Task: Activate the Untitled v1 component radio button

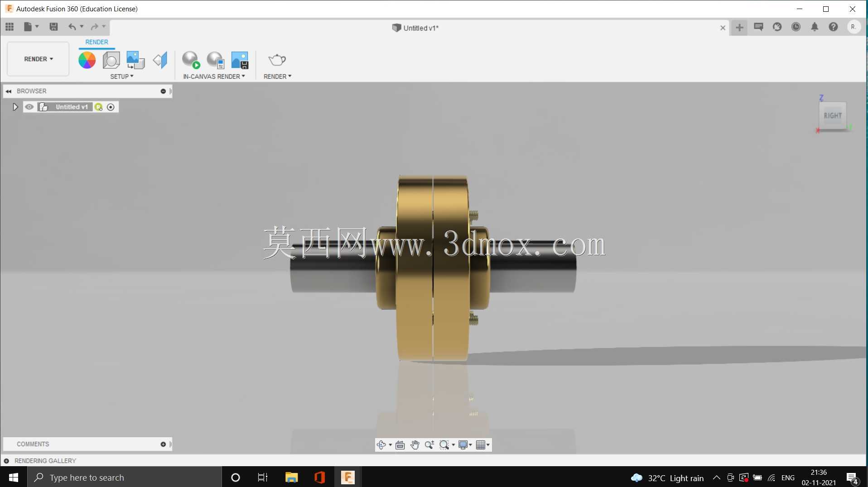Action: click(111, 107)
